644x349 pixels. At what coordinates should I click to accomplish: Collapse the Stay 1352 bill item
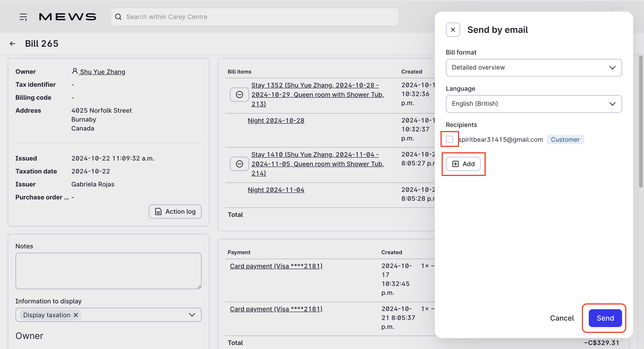coord(239,95)
